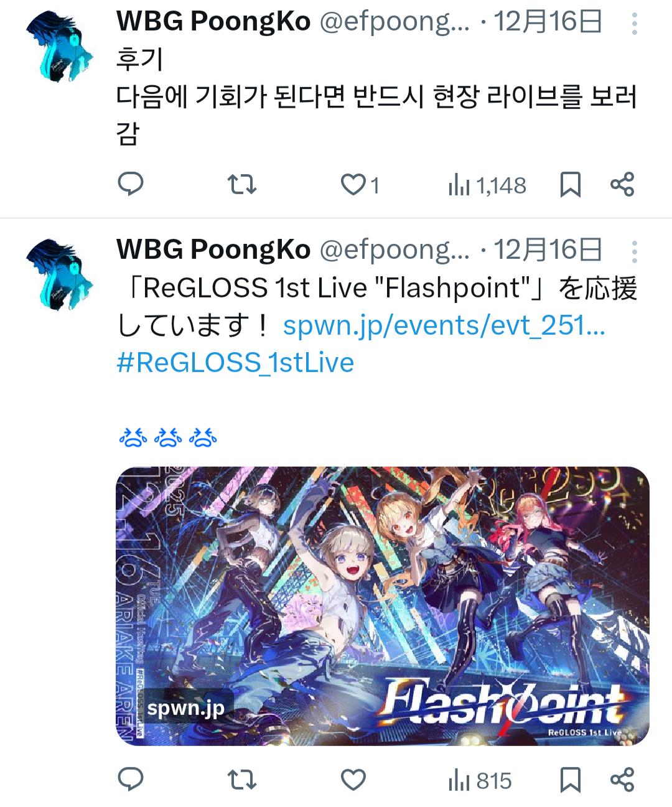Bookmark the ReGLOSS Flashpoint tweet
This screenshot has width=672, height=807.
click(x=571, y=780)
